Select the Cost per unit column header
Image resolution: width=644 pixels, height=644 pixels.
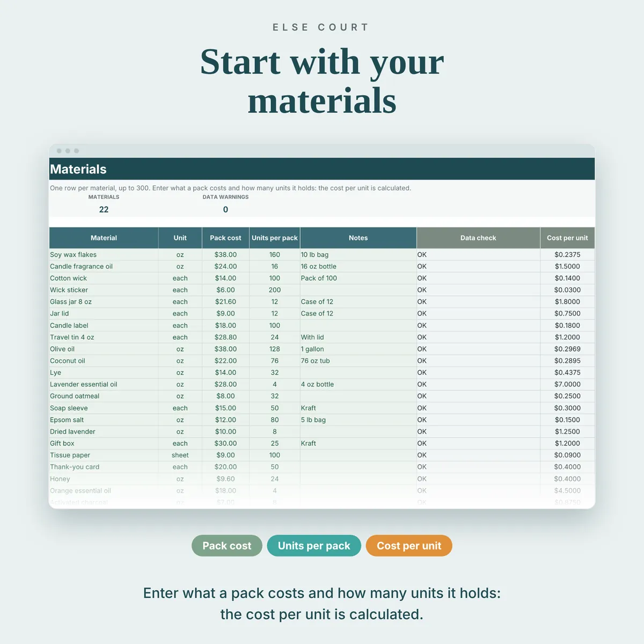(567, 238)
